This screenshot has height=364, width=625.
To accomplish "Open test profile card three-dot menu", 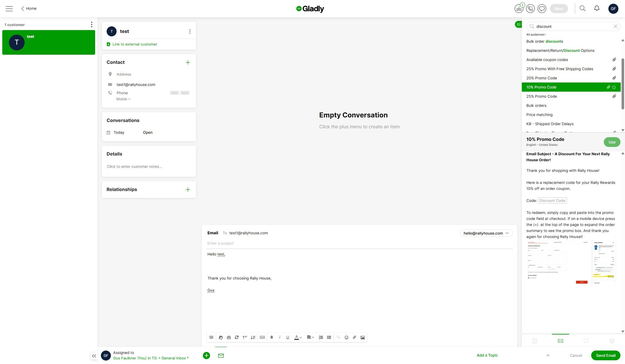I will coord(190,31).
